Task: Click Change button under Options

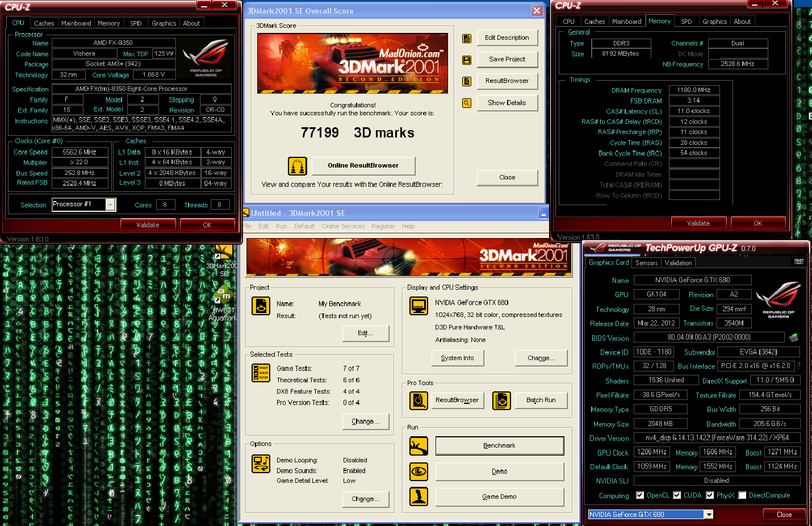Action: click(366, 499)
